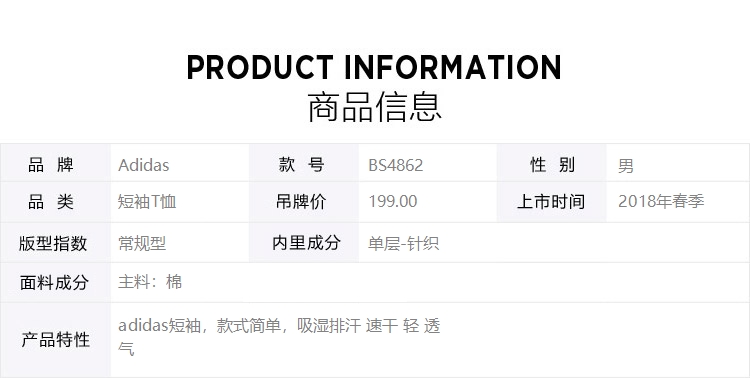Click the 商品信息 subtitle
750x378 pixels.
[x=374, y=108]
